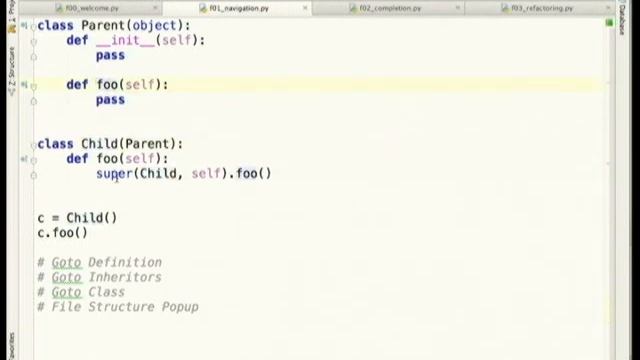
Task: Click the f00_welcome.py file icon
Action: [59, 8]
